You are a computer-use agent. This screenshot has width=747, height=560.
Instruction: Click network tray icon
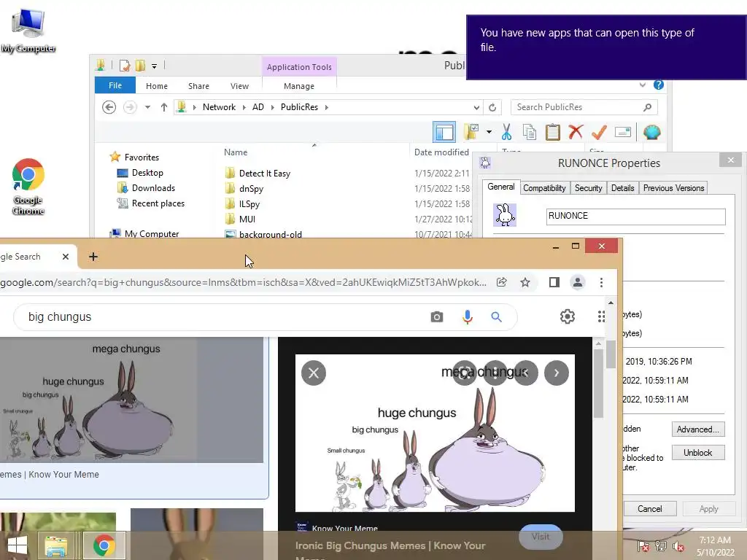click(660, 546)
